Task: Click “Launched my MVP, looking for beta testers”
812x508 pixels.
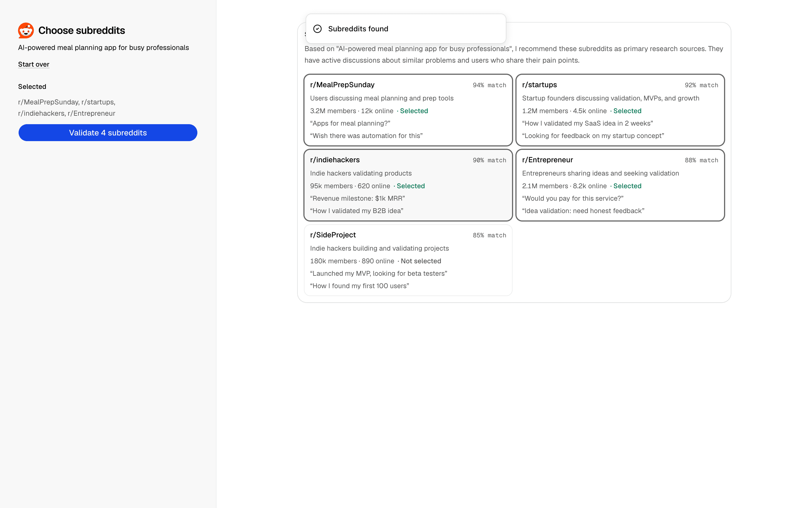Action: point(378,273)
